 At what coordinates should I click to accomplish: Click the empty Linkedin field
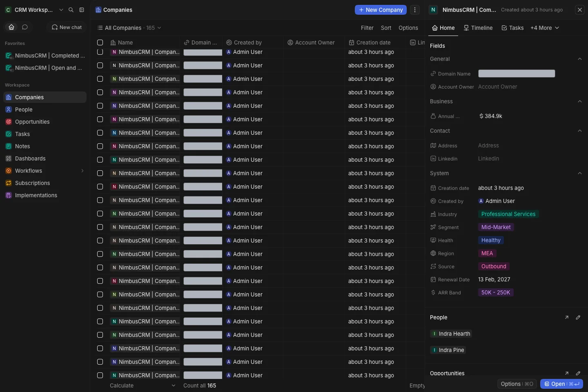pyautogui.click(x=488, y=158)
